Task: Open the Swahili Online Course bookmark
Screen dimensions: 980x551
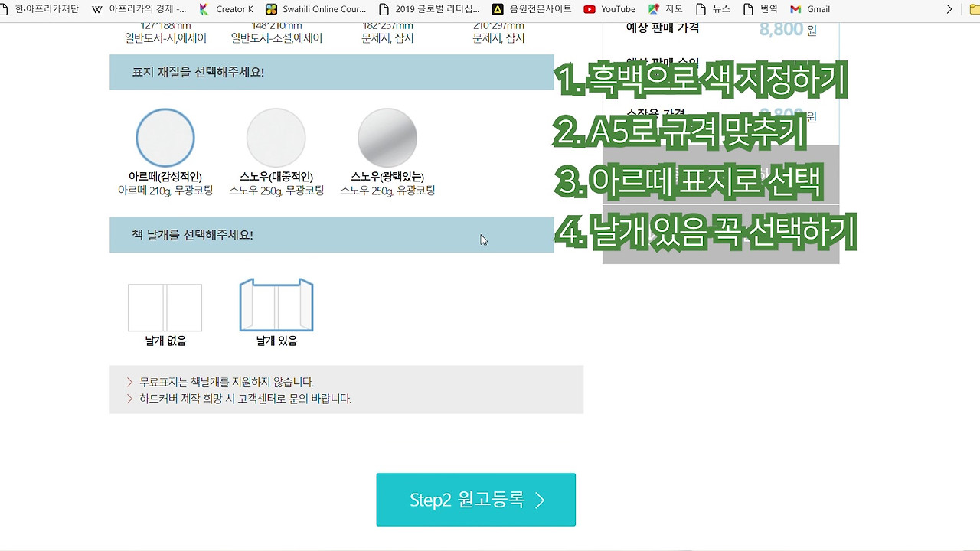Action: tap(316, 9)
